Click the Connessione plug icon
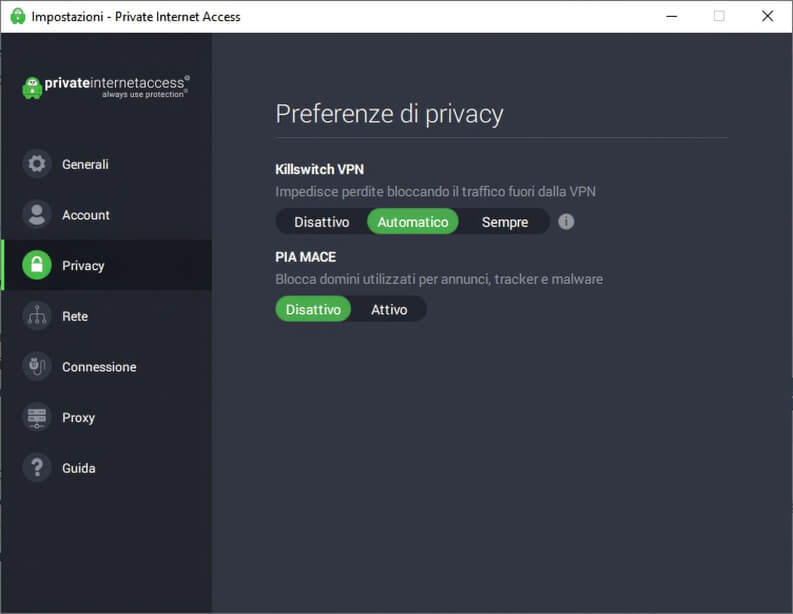The height and width of the screenshot is (614, 793). point(37,366)
